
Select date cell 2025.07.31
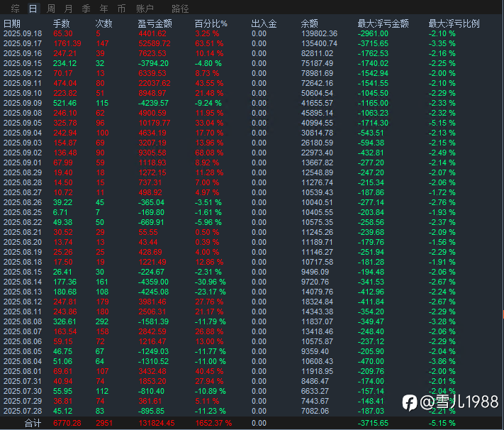[x=23, y=382]
